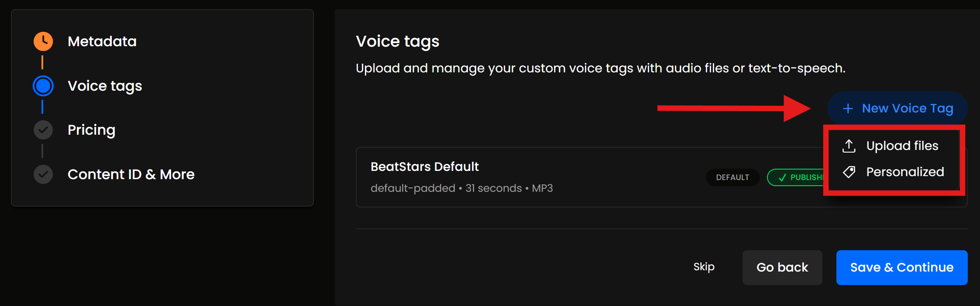Open the New Voice Tag dropdown

coord(897,108)
